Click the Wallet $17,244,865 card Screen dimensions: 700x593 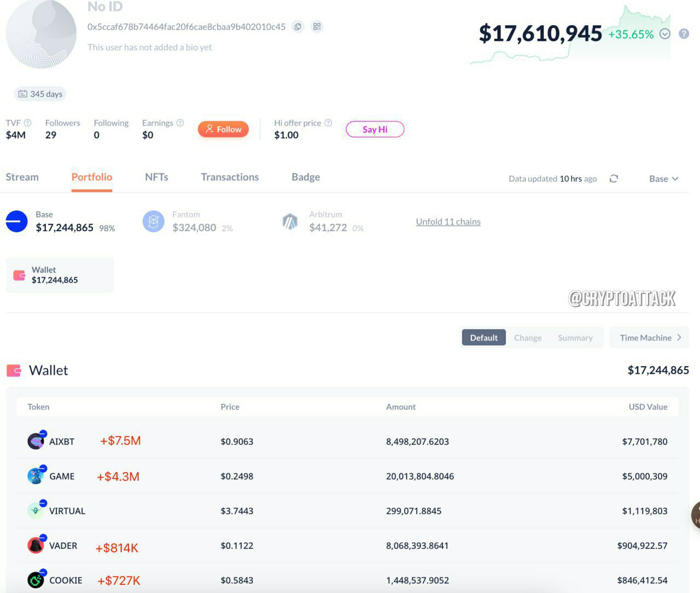[x=60, y=275]
